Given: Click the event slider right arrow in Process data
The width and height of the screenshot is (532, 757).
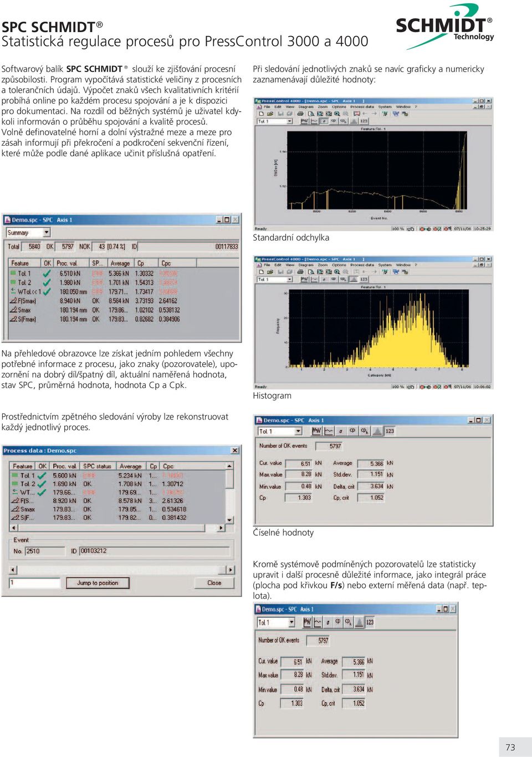Looking at the screenshot, I should click(230, 570).
